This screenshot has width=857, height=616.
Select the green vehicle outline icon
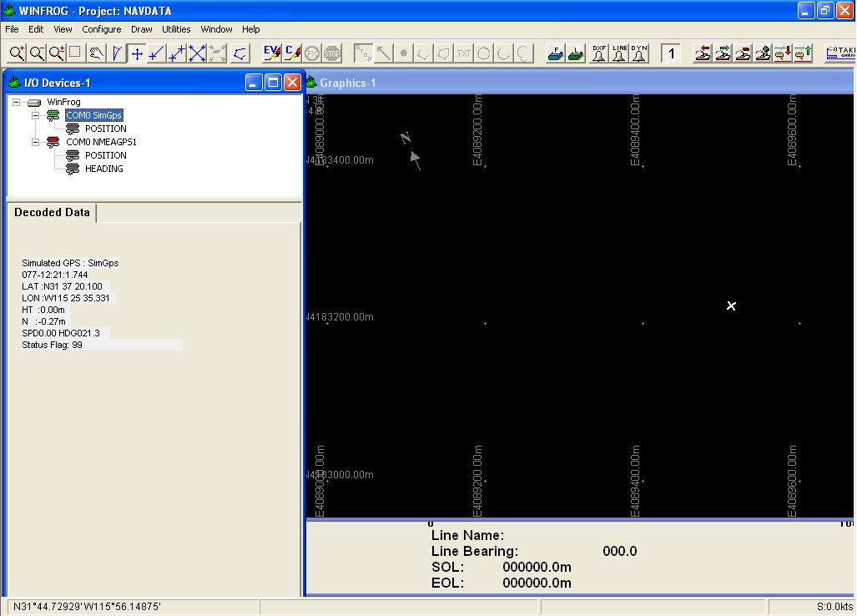coord(574,53)
